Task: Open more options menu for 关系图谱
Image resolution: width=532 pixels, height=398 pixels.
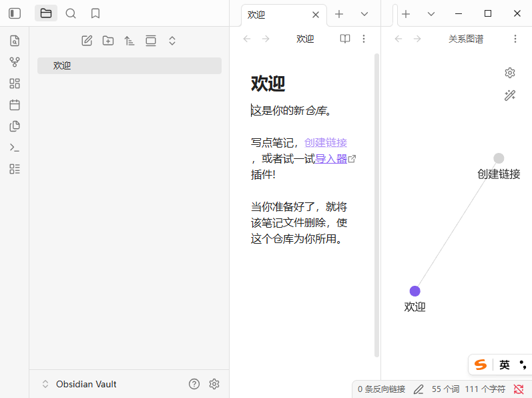Action: 515,39
